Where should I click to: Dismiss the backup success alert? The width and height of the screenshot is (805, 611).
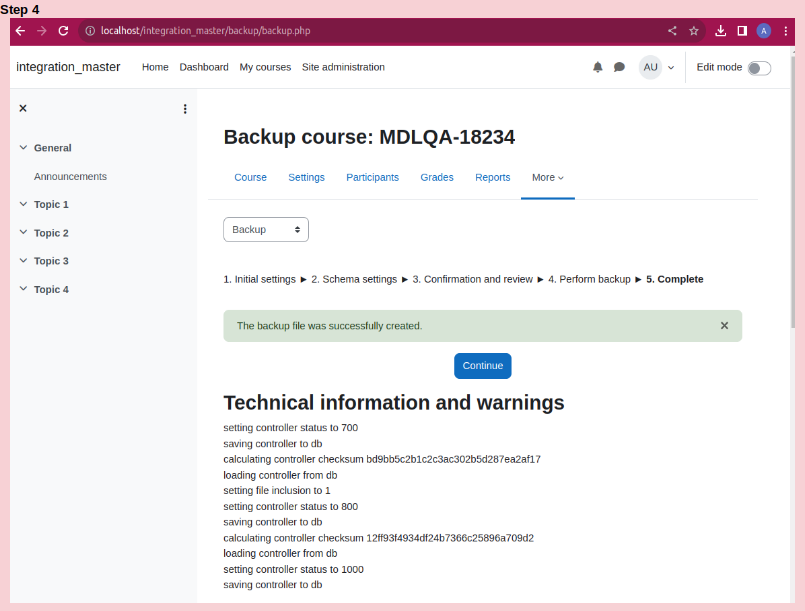pyautogui.click(x=724, y=326)
